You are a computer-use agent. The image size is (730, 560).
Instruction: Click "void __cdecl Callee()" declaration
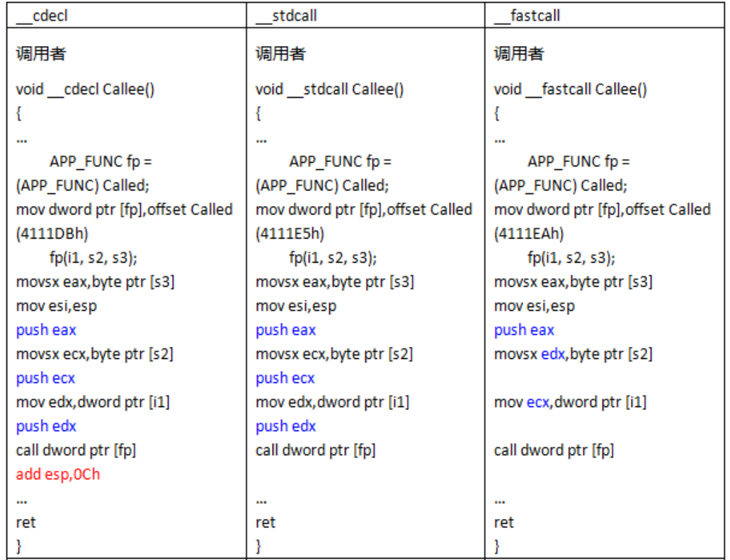coord(86,89)
